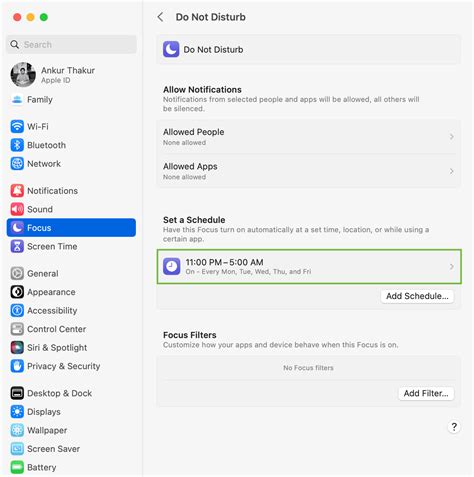This screenshot has height=477, width=474.
Task: Click the Sound speaker icon
Action: click(x=17, y=209)
